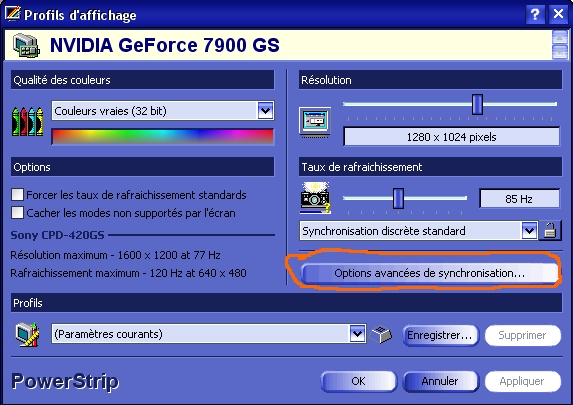Click the NVIDIA GeForce 7900 GS heading

click(165, 45)
